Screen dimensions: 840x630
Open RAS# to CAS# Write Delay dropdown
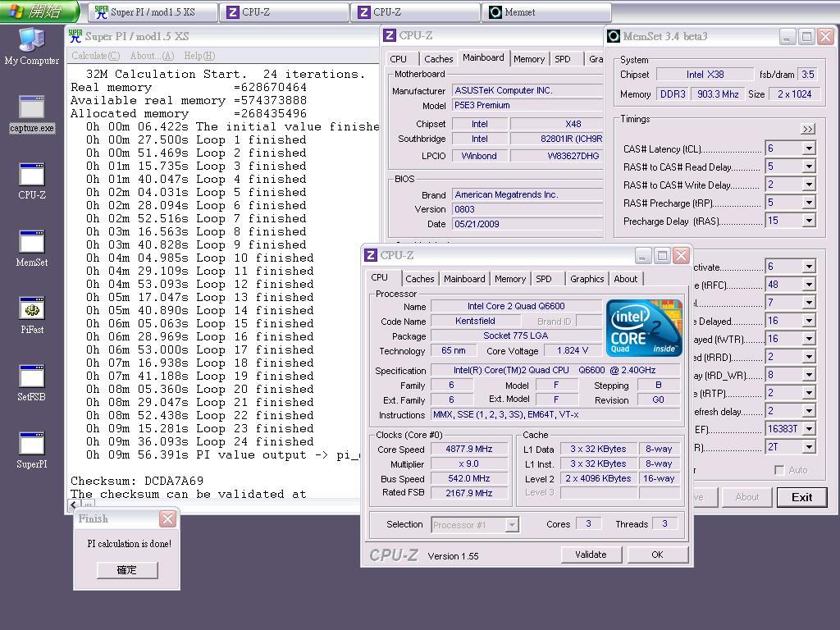tap(809, 185)
